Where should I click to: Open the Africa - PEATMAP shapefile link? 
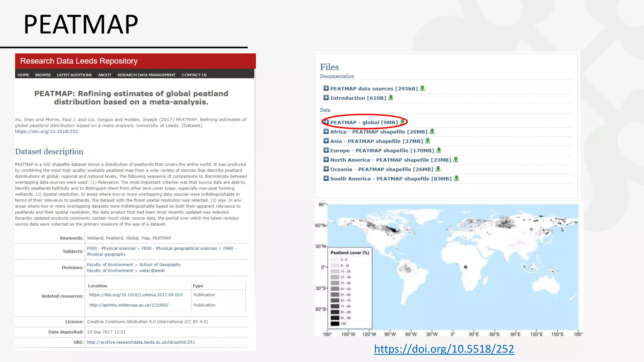click(x=379, y=132)
